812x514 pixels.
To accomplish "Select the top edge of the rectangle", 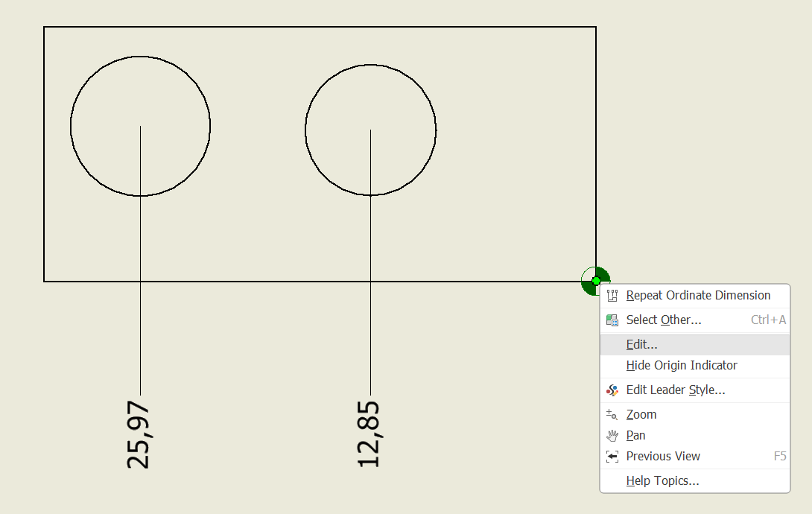I will click(x=320, y=27).
